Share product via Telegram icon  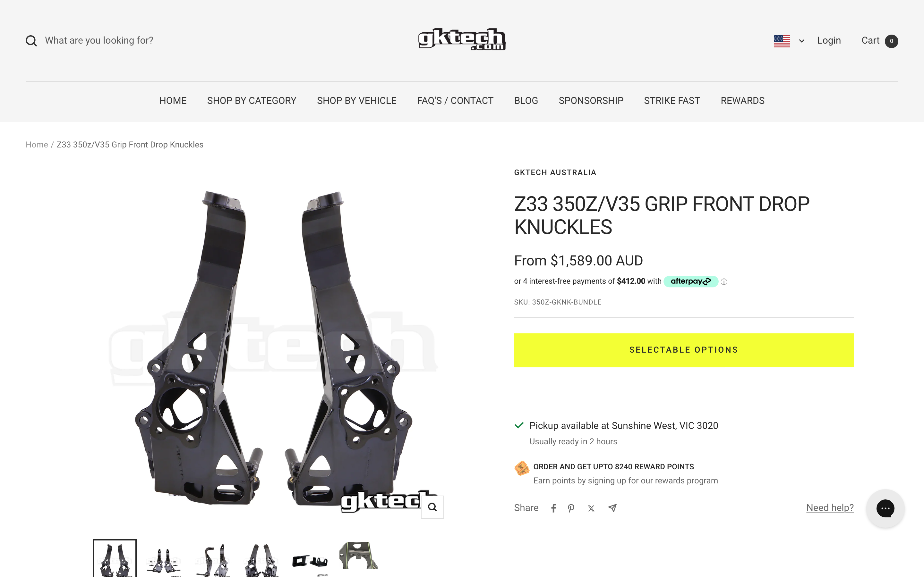[x=612, y=508]
